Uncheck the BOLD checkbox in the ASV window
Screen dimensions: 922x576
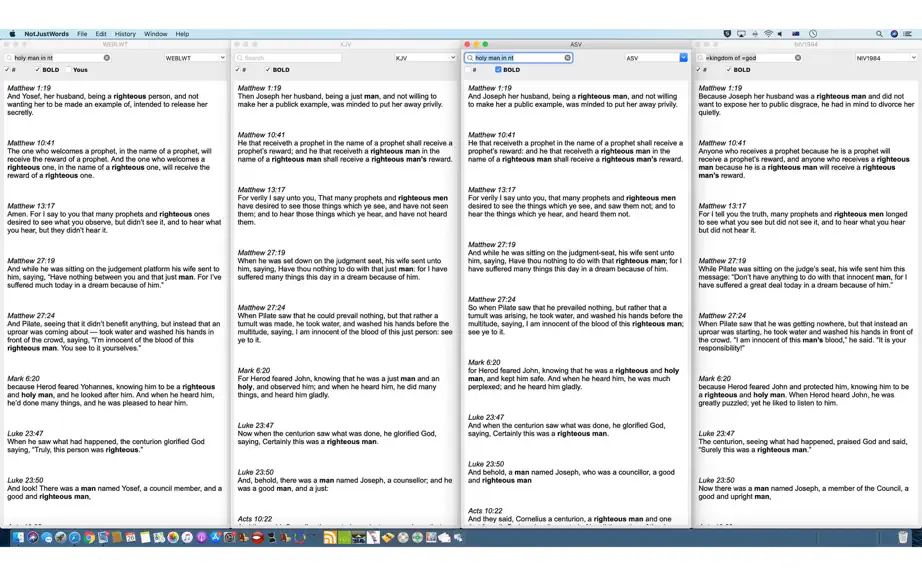(498, 69)
